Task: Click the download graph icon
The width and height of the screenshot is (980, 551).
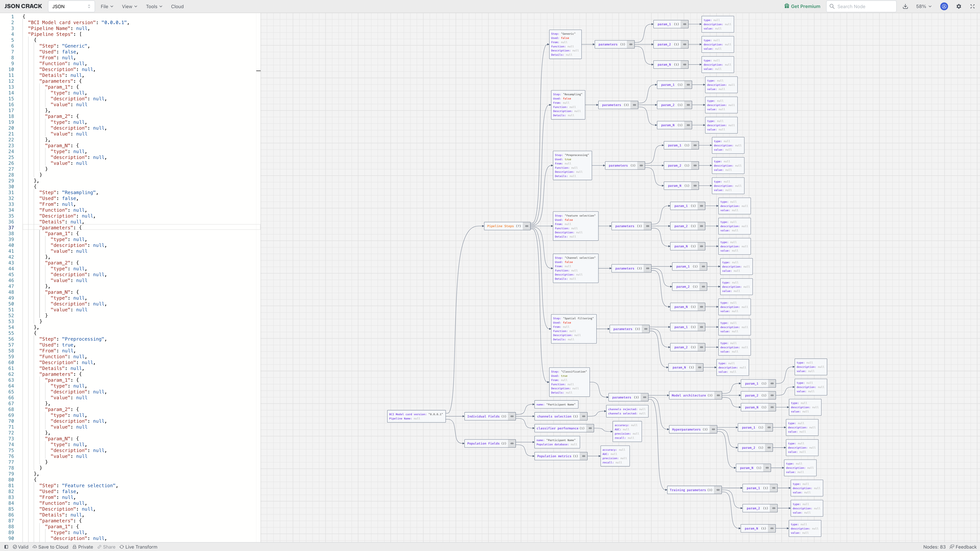Action: click(905, 7)
